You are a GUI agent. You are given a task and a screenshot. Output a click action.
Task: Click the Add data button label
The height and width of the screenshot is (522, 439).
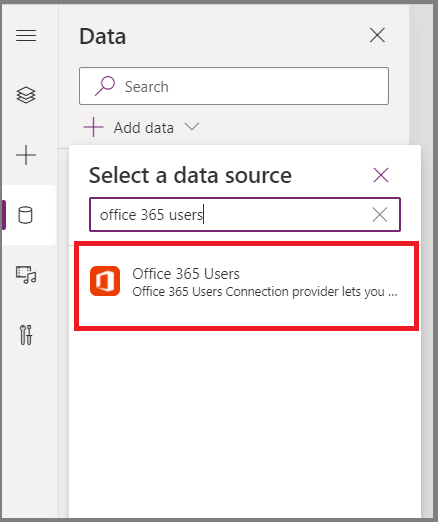coord(144,128)
